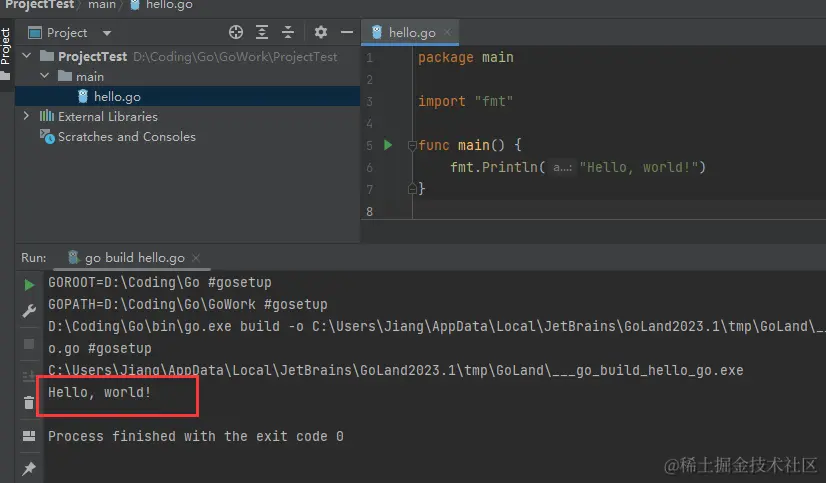This screenshot has height=483, width=826.
Task: Click the 'package main' line in the editor
Action: (466, 57)
